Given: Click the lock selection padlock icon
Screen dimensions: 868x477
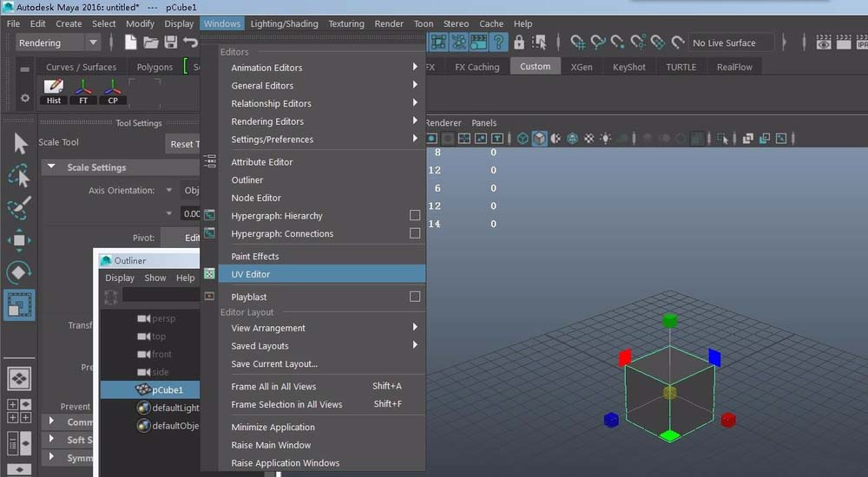Looking at the screenshot, I should 519,42.
